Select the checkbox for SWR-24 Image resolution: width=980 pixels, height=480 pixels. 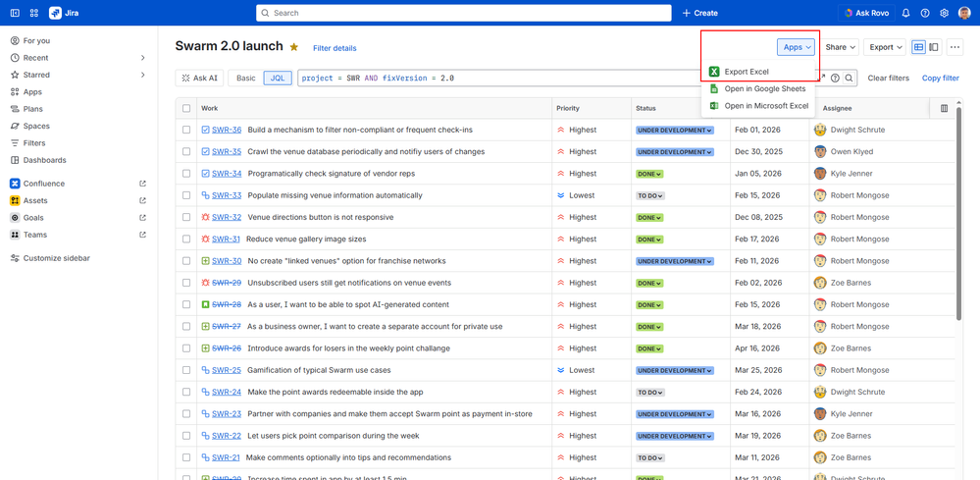click(186, 393)
